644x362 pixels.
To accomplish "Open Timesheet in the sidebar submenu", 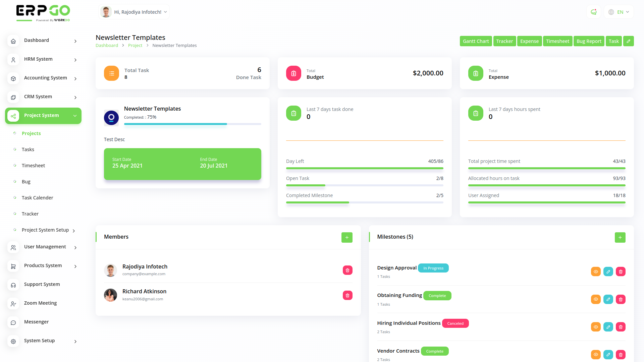I will [33, 166].
